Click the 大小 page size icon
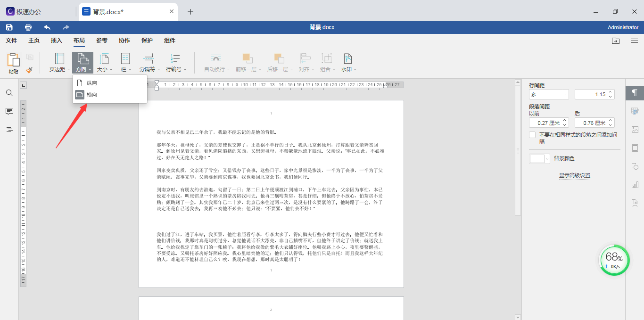Viewport: 644px width, 320px height. pos(104,58)
